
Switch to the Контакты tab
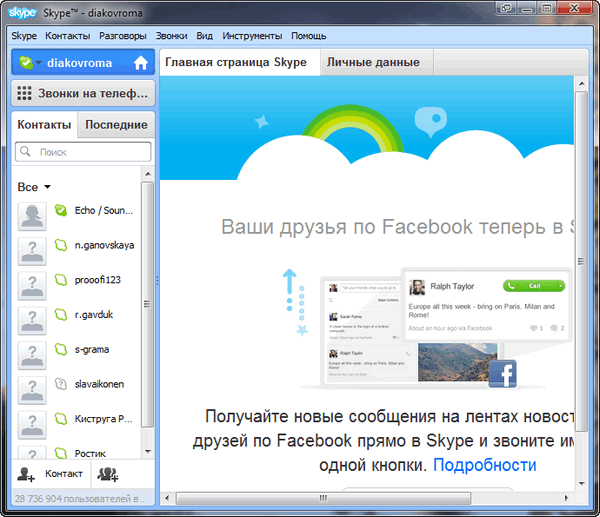click(x=44, y=124)
